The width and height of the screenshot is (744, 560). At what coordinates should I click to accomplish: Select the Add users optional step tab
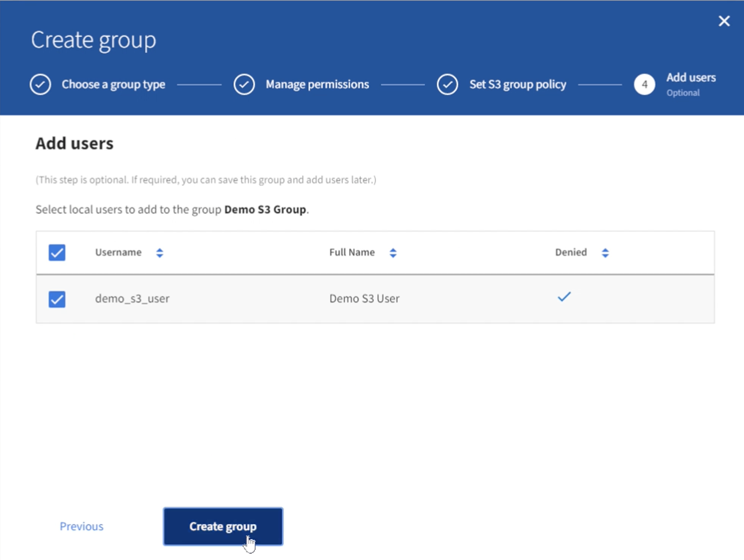coord(677,84)
